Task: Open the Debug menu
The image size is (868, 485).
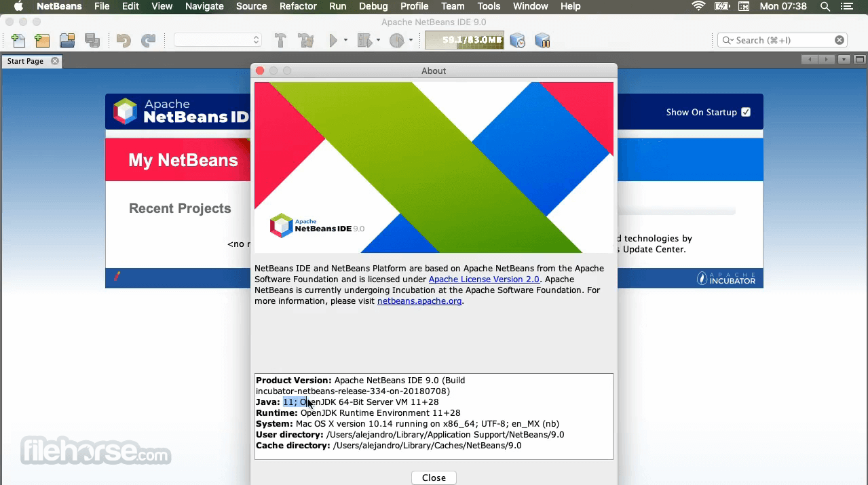Action: coord(373,6)
